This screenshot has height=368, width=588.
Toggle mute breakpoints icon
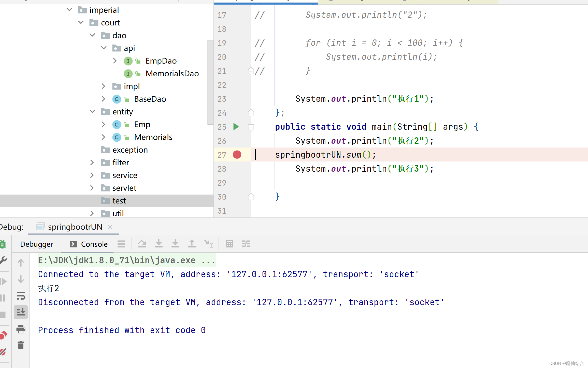[3, 352]
